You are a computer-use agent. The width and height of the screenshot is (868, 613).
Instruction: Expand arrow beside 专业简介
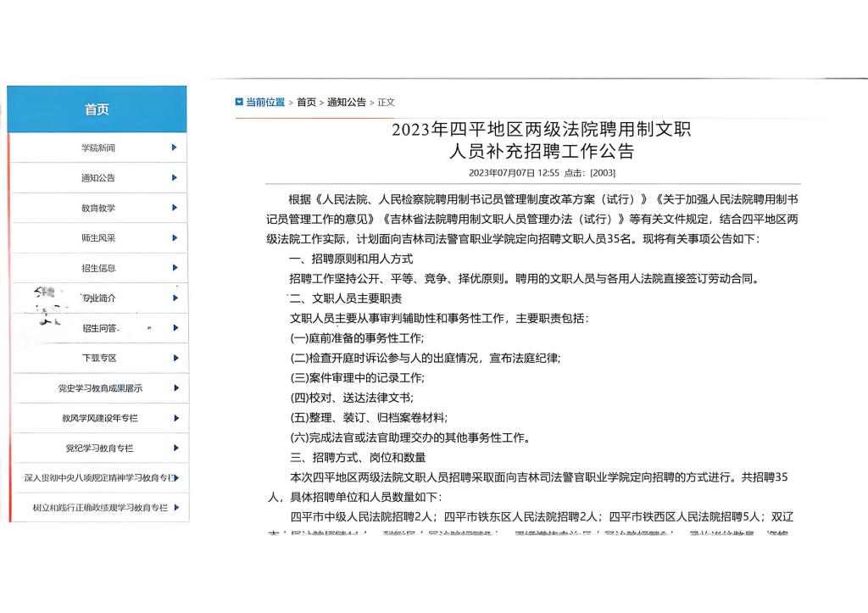click(175, 298)
